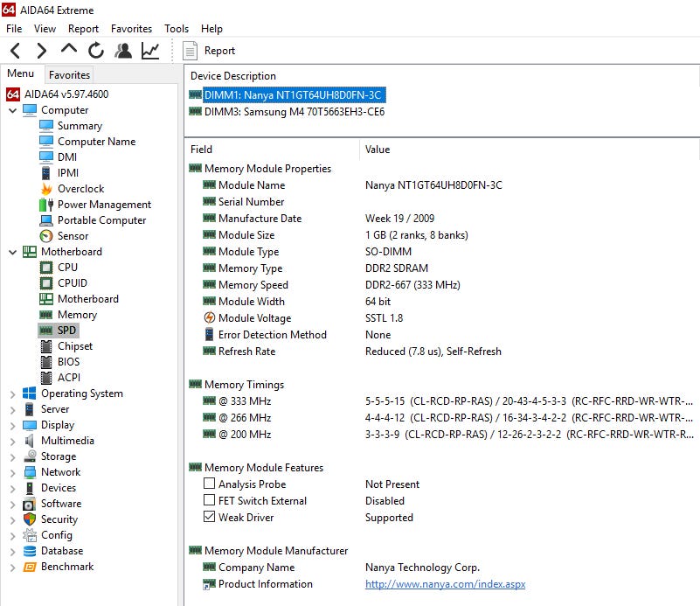
Task: Click the Multimedia speaker icon
Action: (30, 441)
